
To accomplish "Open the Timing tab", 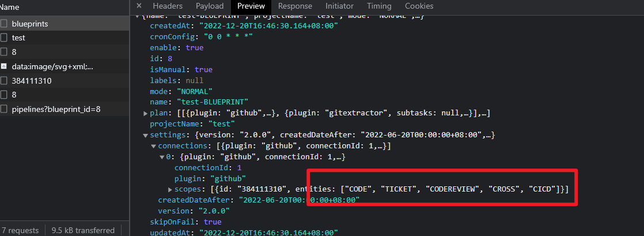I will (x=379, y=6).
